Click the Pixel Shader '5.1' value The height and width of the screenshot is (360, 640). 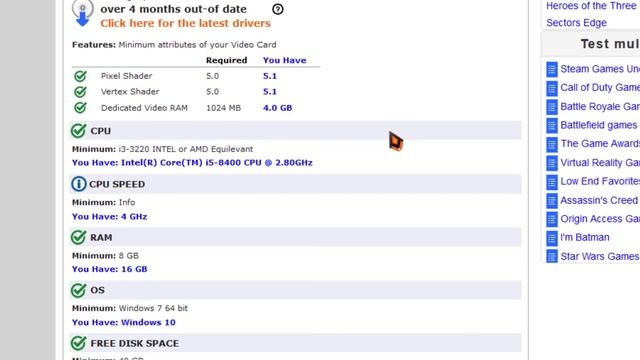(270, 76)
